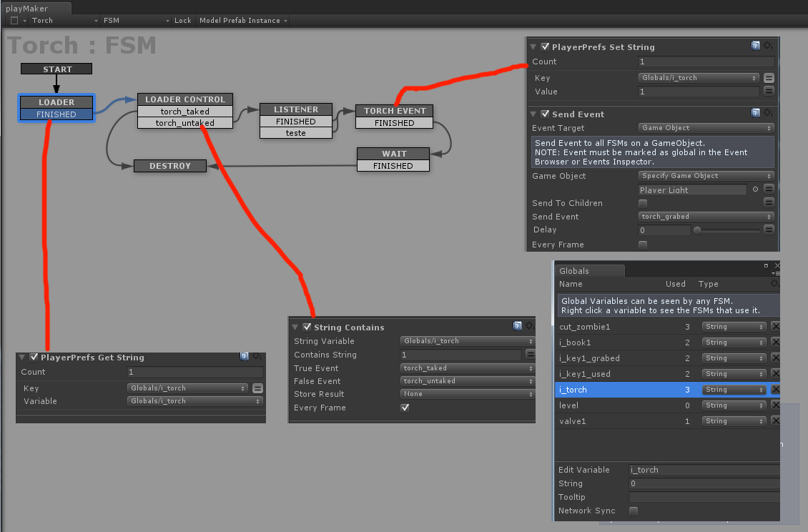808x532 pixels.
Task: Disable the Send Event action checkbox
Action: tap(545, 114)
